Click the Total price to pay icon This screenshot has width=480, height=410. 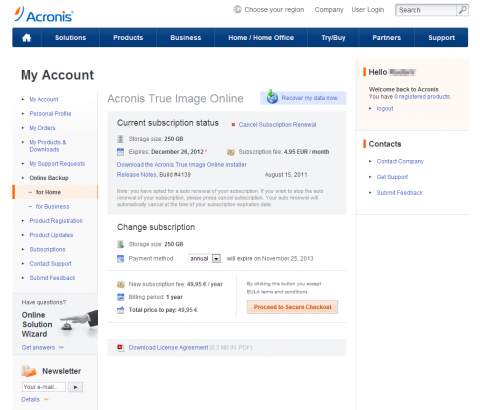point(120,310)
